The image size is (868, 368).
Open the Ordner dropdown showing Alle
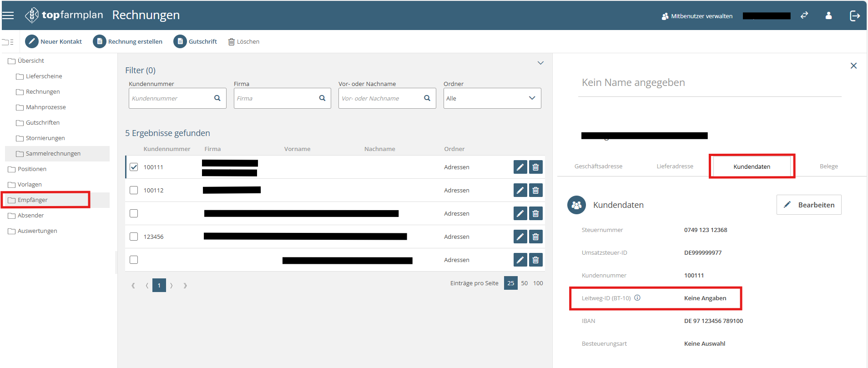tap(492, 98)
